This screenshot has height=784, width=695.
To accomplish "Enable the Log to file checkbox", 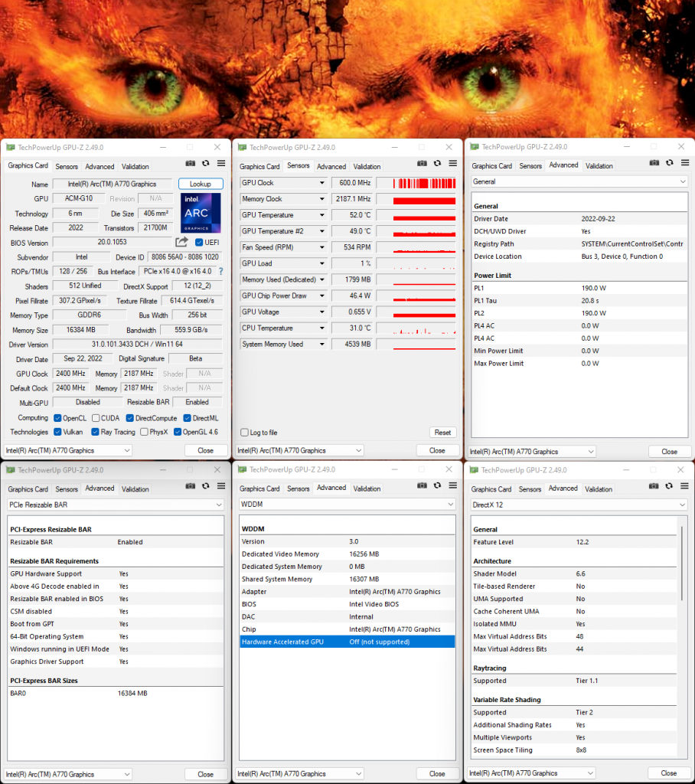I will point(244,433).
